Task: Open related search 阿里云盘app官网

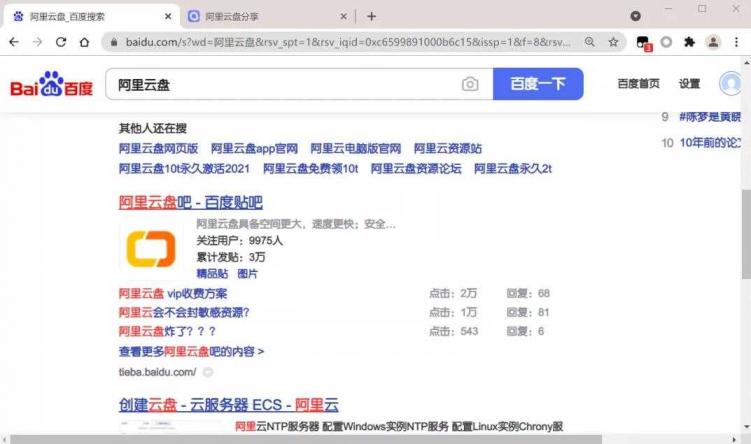Action: (x=254, y=148)
